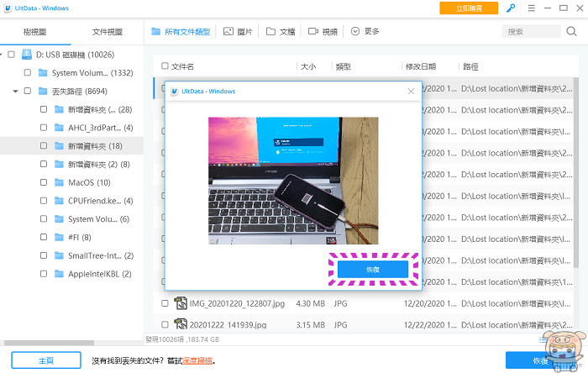588x373 pixels.
Task: Select the 視頻 filter tab
Action: coord(323,31)
